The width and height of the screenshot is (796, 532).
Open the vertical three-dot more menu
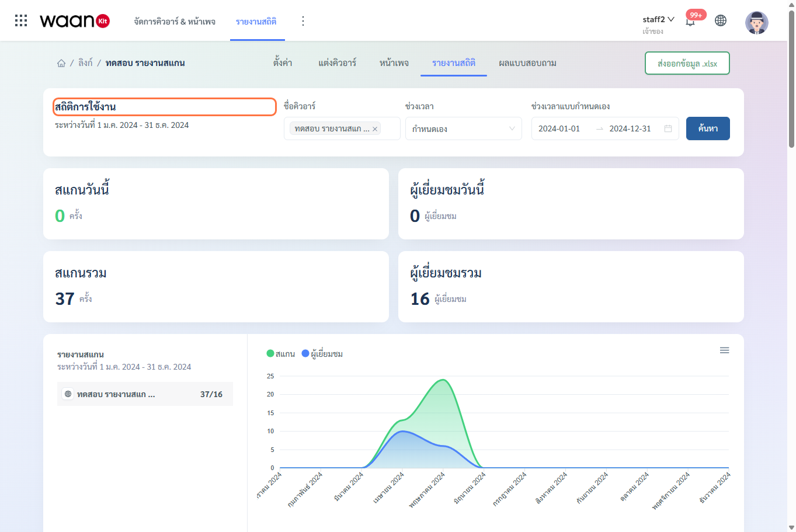(303, 21)
